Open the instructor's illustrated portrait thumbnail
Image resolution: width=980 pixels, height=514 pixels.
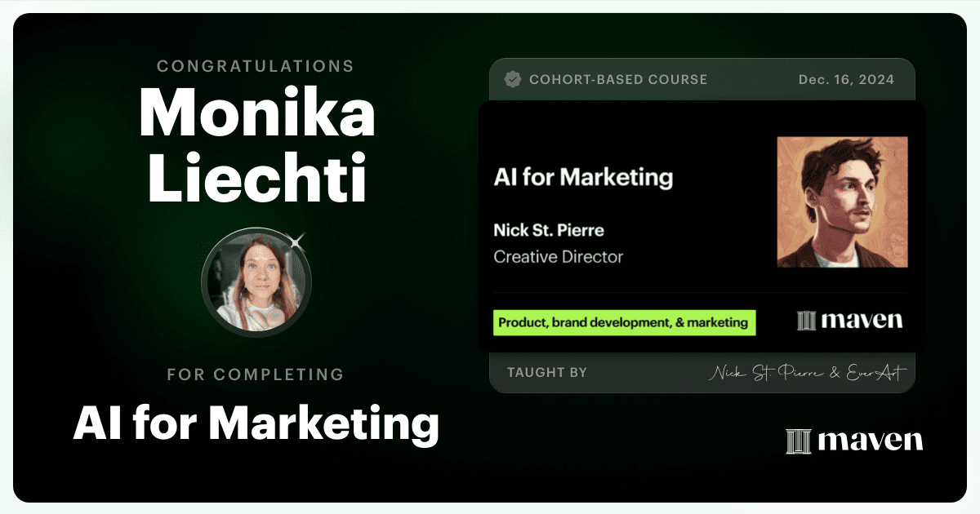tap(842, 202)
